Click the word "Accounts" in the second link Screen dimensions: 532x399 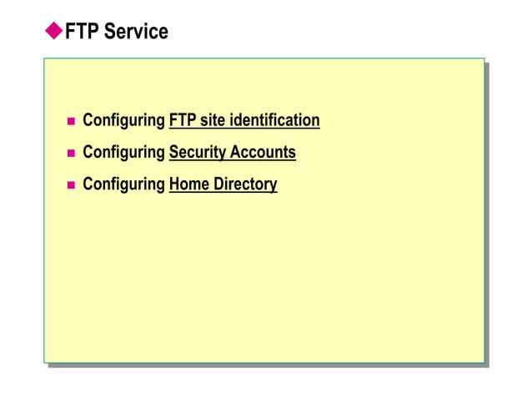point(263,152)
